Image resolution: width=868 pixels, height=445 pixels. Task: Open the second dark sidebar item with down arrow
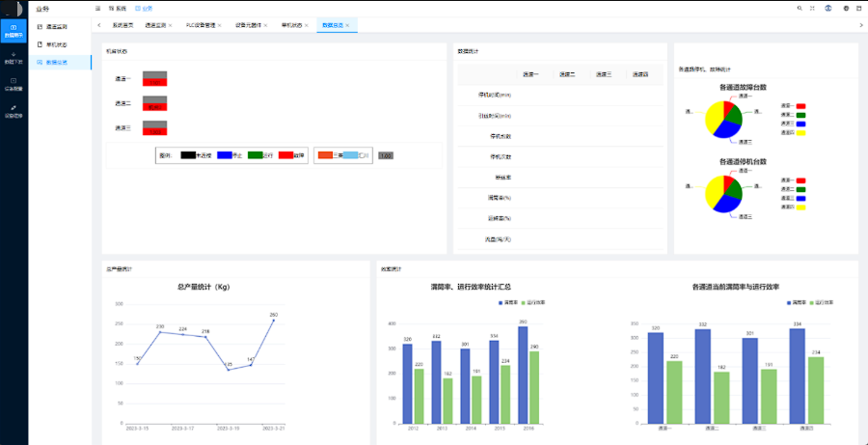pyautogui.click(x=13, y=58)
